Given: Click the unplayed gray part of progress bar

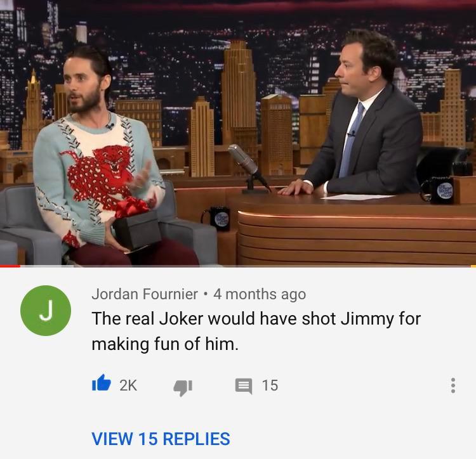Looking at the screenshot, I should tap(245, 266).
